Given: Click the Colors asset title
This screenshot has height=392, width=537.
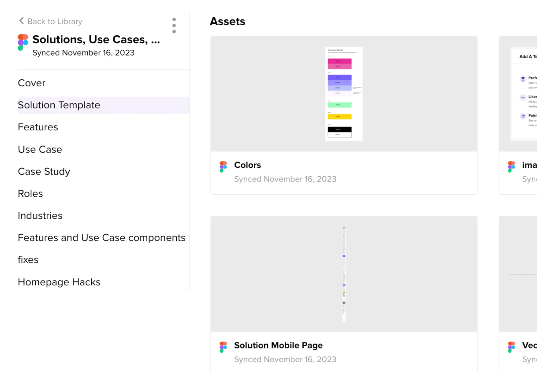Looking at the screenshot, I should (247, 165).
